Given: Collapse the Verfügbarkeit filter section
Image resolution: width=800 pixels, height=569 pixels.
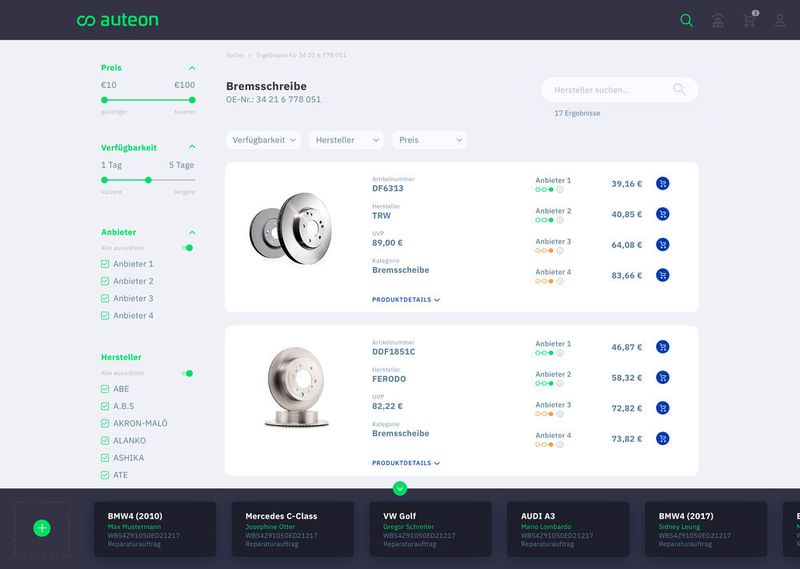Looking at the screenshot, I should tap(192, 147).
